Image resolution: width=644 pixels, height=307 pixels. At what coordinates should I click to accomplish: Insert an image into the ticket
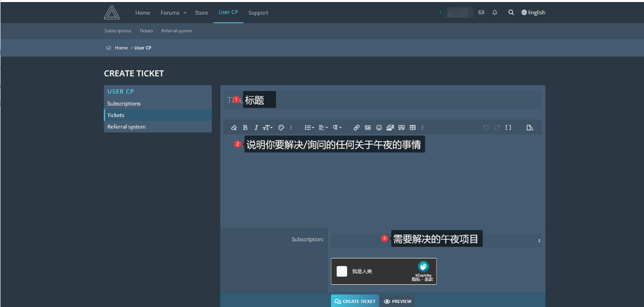point(367,128)
